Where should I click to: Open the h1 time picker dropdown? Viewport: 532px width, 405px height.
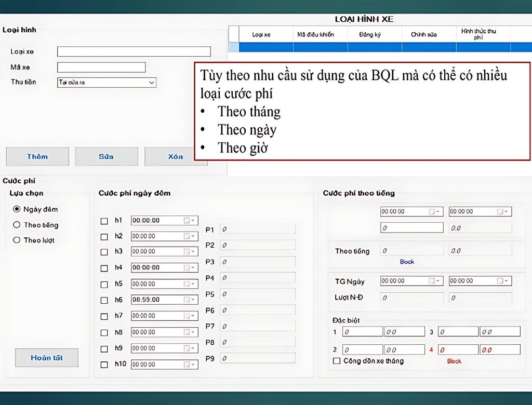pos(193,220)
